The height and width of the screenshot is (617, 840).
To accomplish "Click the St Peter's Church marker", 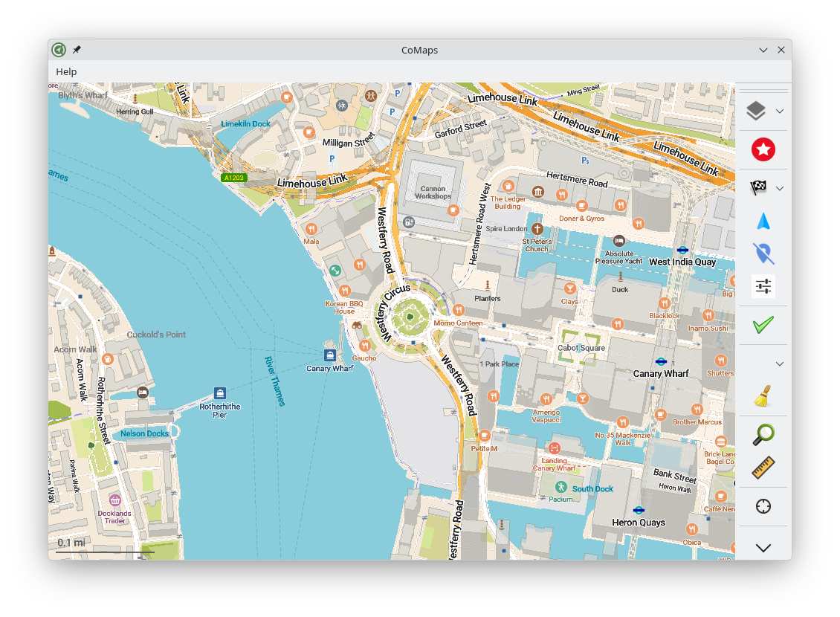I will (x=537, y=229).
